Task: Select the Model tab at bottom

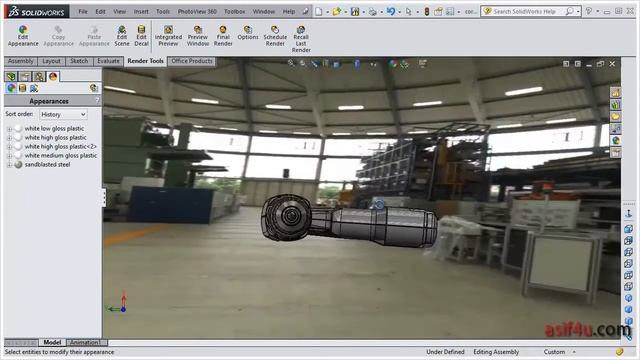Action: (52, 342)
